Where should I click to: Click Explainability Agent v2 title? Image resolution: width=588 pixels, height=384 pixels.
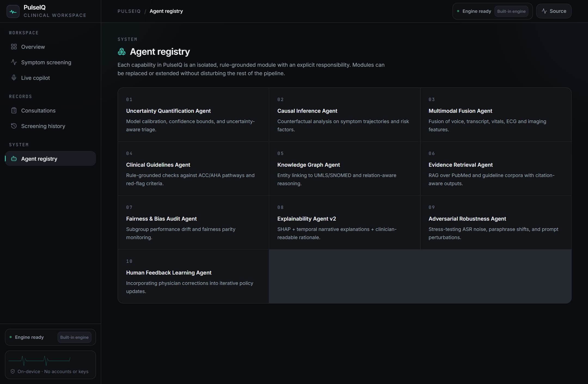click(x=307, y=219)
